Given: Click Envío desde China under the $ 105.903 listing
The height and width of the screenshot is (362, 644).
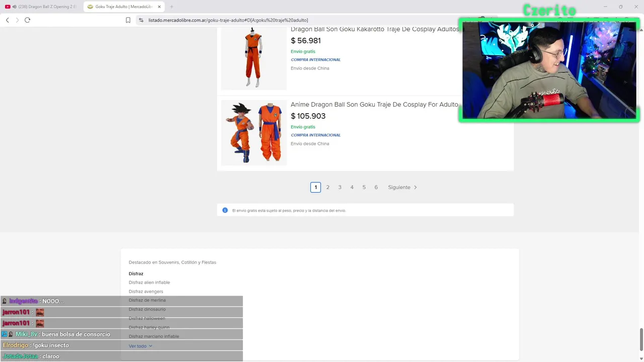Looking at the screenshot, I should click(x=310, y=144).
